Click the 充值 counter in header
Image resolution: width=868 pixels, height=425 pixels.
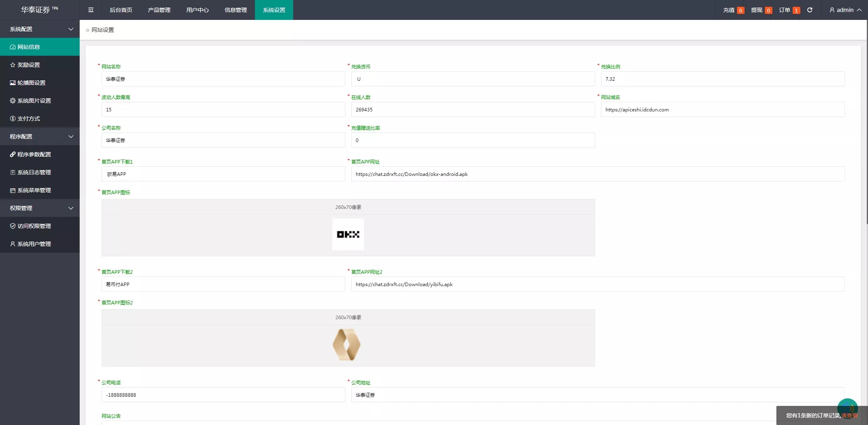(733, 10)
